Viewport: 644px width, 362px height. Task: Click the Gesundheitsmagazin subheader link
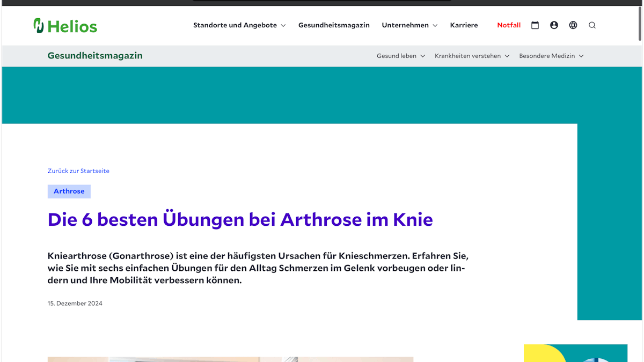click(x=95, y=55)
